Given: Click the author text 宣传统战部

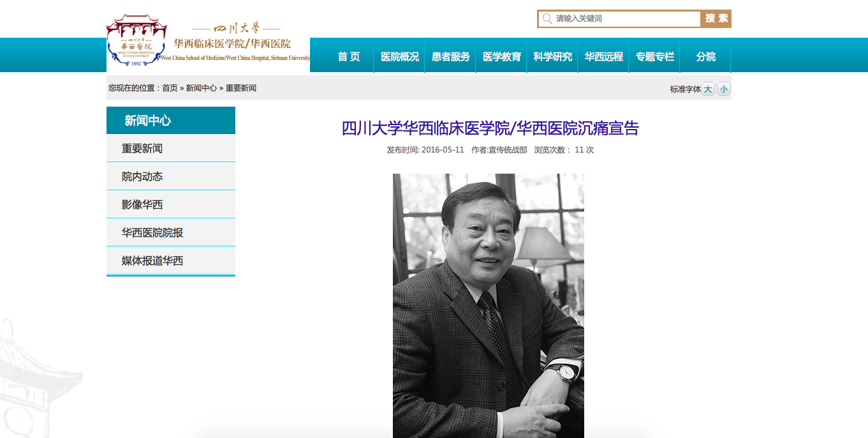Looking at the screenshot, I should click(508, 150).
